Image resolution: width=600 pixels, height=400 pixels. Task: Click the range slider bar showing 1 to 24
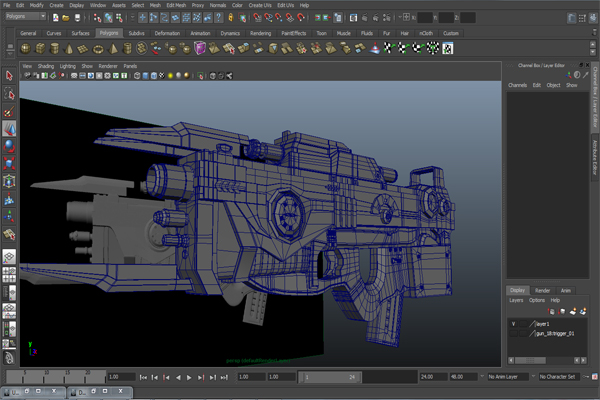point(330,377)
